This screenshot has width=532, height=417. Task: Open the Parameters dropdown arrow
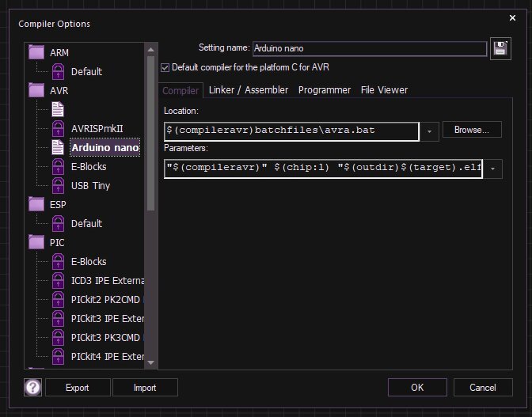click(492, 169)
